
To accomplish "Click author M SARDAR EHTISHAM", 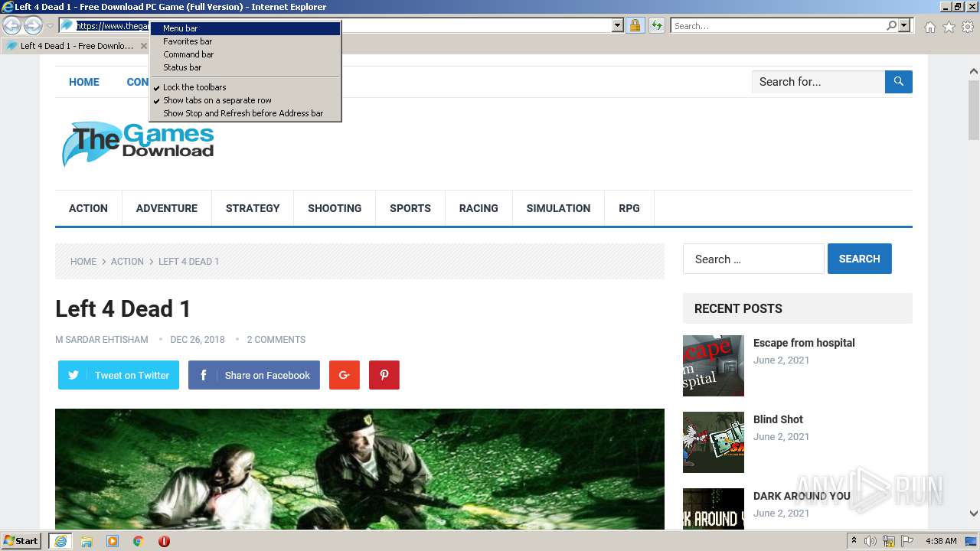I will [102, 340].
